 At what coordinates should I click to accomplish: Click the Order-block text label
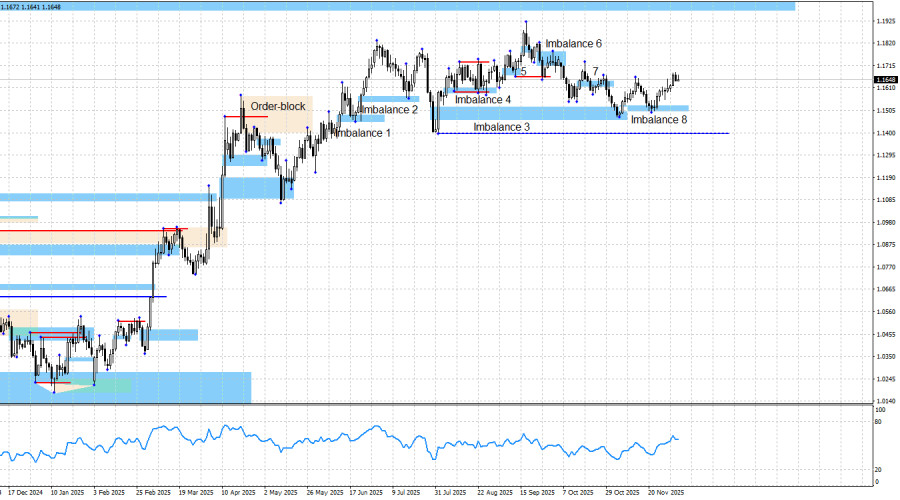tap(278, 107)
